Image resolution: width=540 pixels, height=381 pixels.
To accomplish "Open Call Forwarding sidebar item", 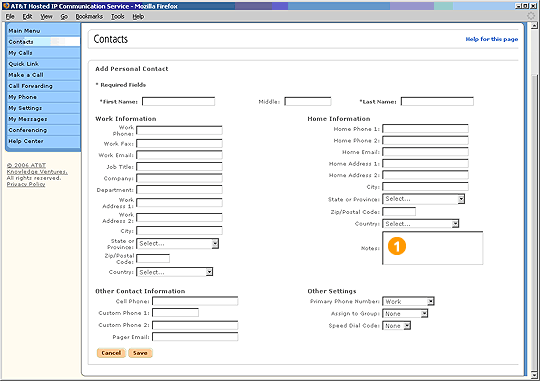I will click(43, 86).
